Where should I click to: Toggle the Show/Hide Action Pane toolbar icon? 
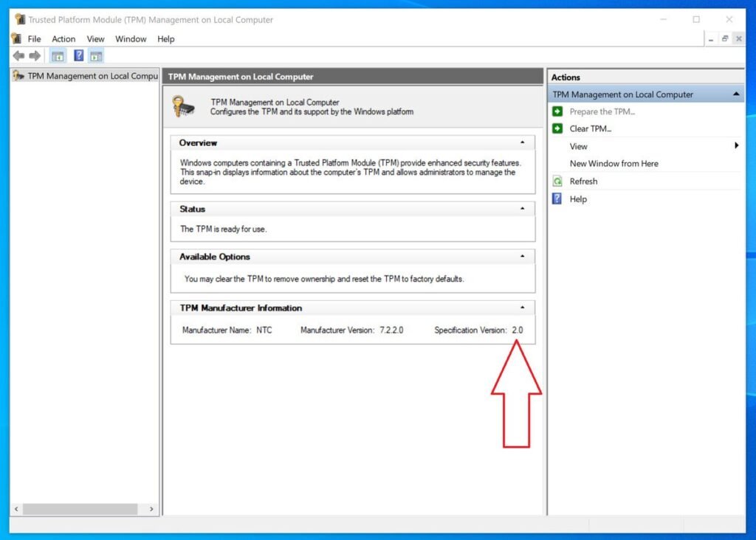[96, 55]
